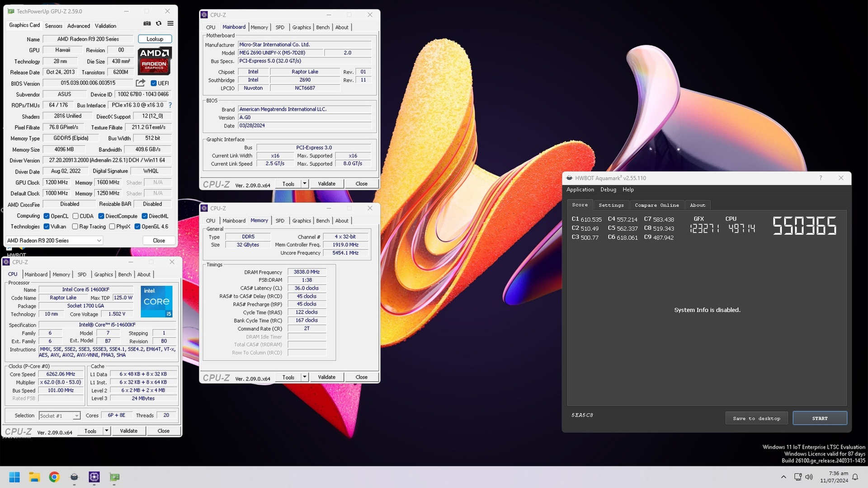The image size is (868, 488).
Task: Open GPU-Z from the taskbar icon
Action: 114,477
